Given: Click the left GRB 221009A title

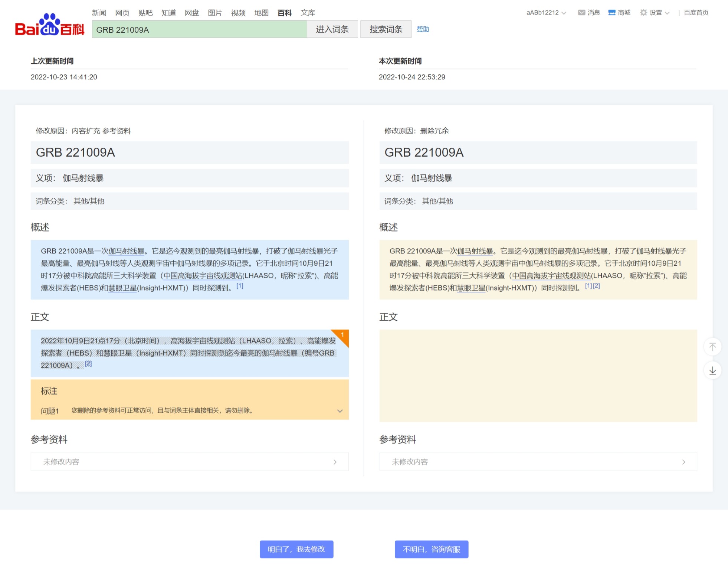Looking at the screenshot, I should pos(75,153).
